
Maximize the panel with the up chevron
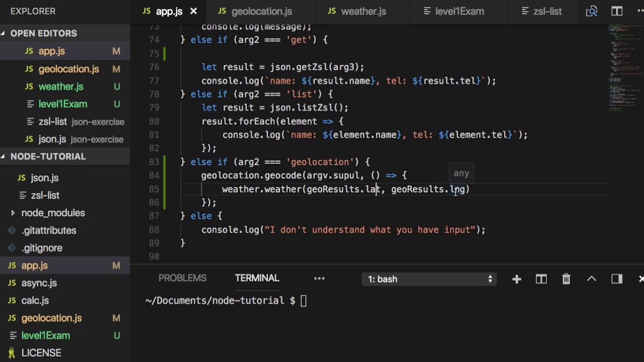[591, 279]
